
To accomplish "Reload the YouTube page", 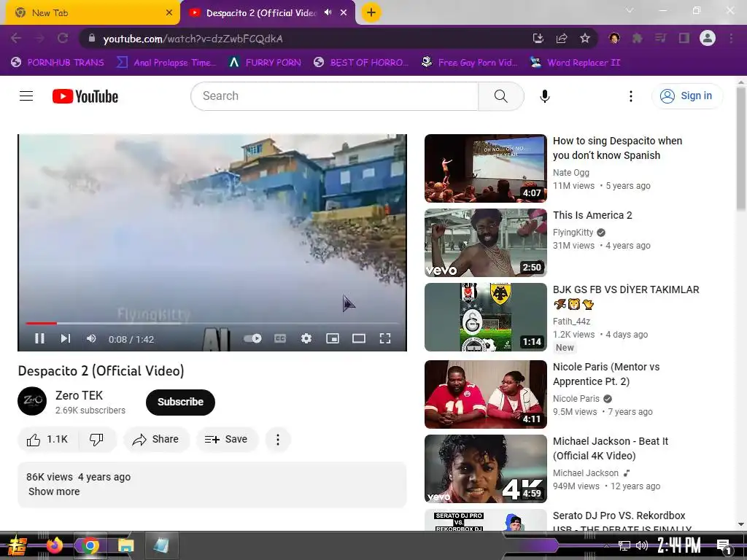I will 63,38.
